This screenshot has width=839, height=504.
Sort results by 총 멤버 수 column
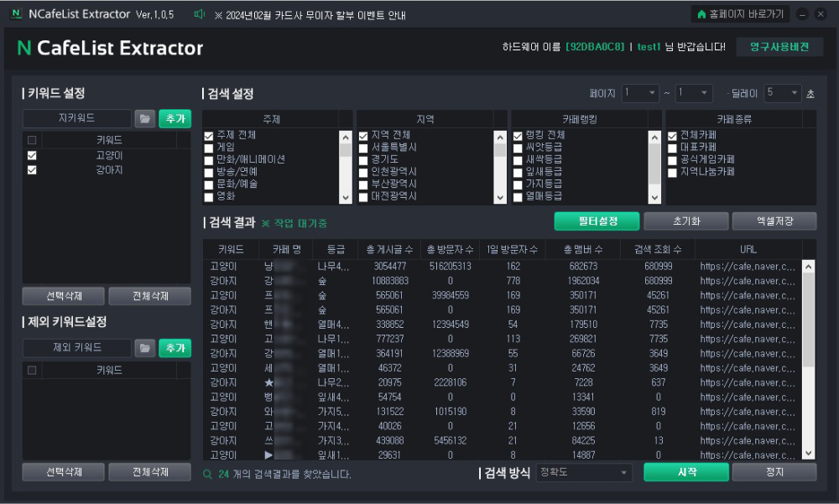click(x=583, y=249)
